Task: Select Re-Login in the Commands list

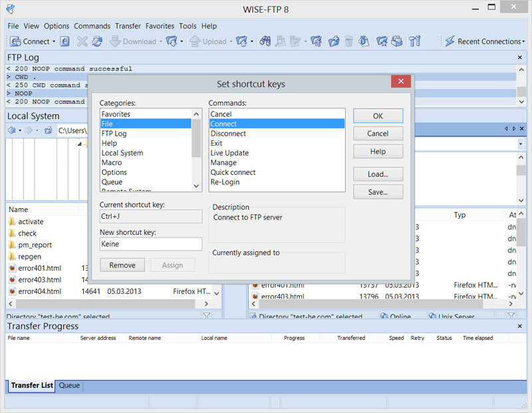Action: (x=277, y=182)
